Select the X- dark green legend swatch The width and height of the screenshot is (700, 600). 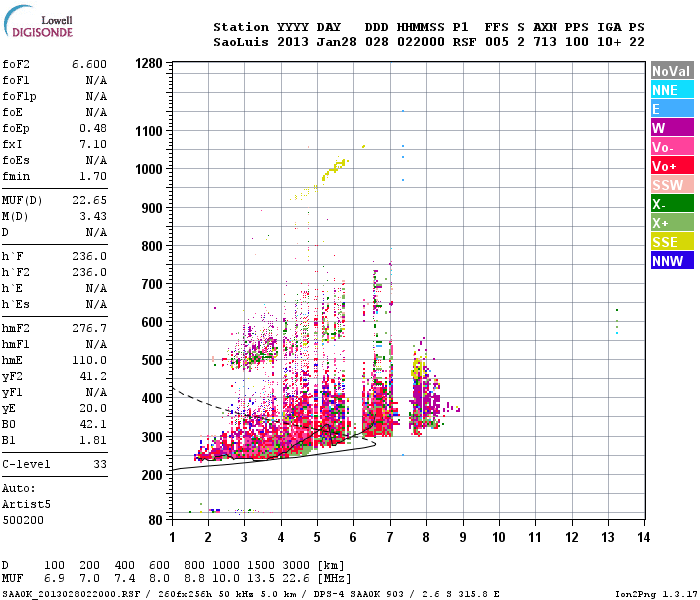672,204
